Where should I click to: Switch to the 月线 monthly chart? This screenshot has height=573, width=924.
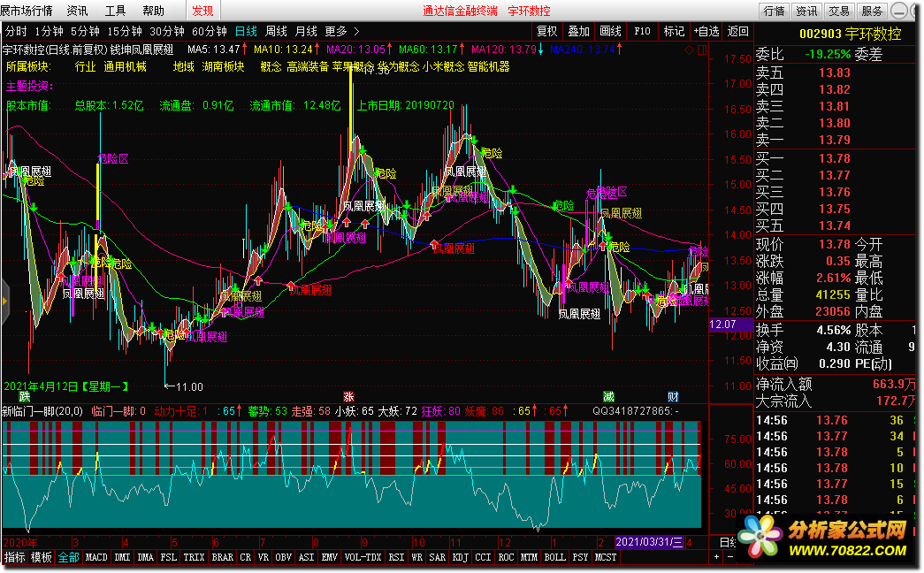pyautogui.click(x=306, y=31)
